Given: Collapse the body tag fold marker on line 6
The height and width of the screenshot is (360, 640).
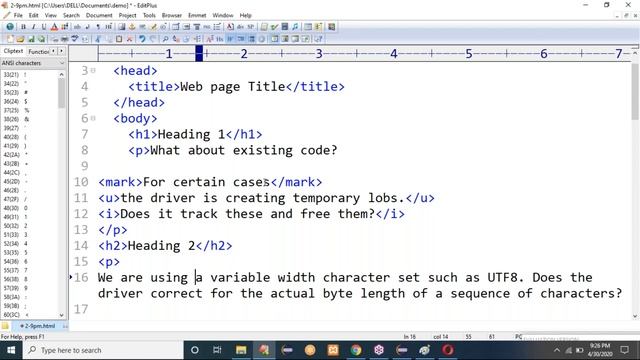Looking at the screenshot, I should pyautogui.click(x=93, y=118).
